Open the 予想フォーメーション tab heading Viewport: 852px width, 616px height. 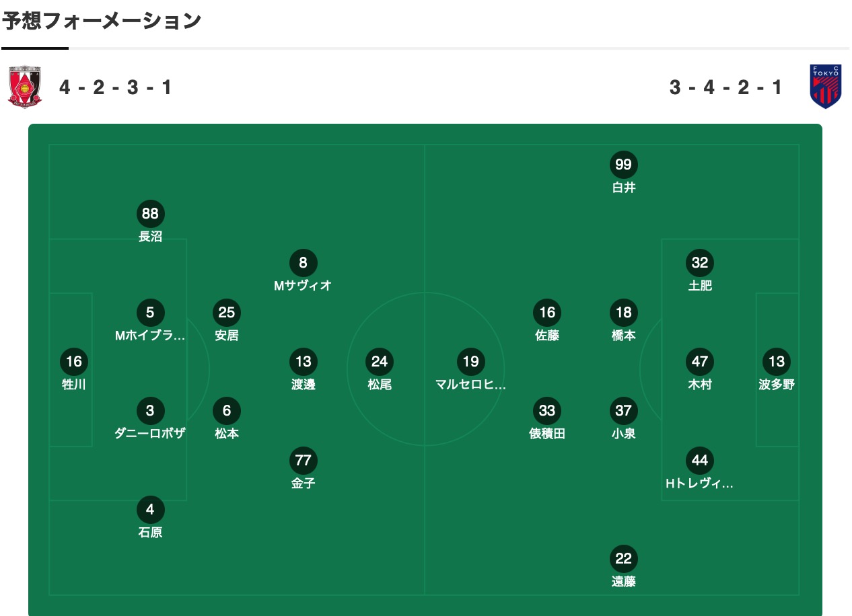tap(102, 21)
